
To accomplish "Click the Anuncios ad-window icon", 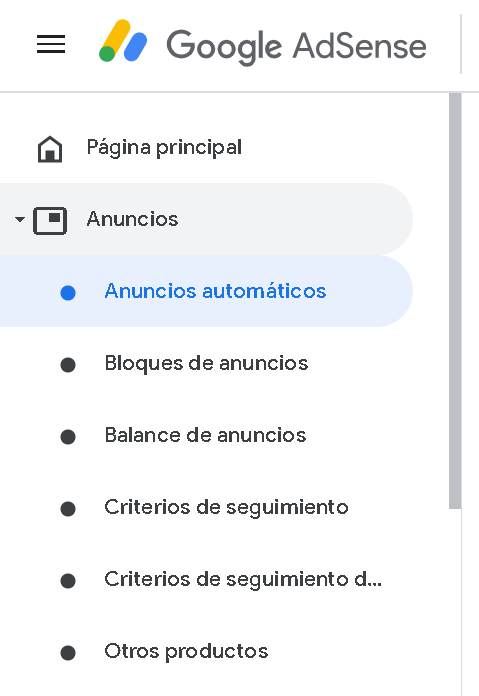I will [x=50, y=221].
